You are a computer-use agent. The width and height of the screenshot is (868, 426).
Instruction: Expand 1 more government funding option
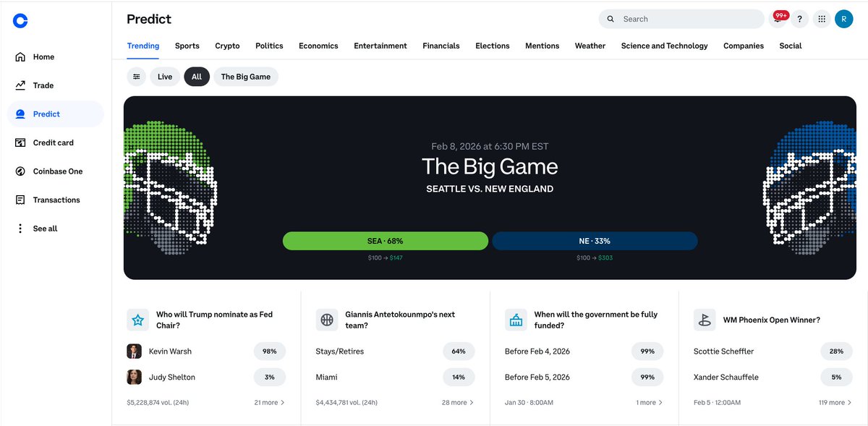point(650,402)
